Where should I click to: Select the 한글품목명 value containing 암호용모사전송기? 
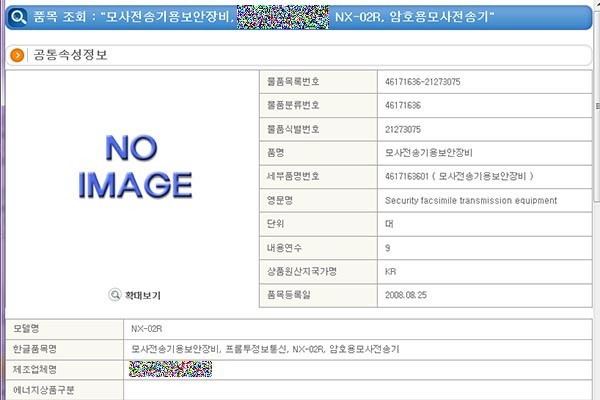coord(265,349)
